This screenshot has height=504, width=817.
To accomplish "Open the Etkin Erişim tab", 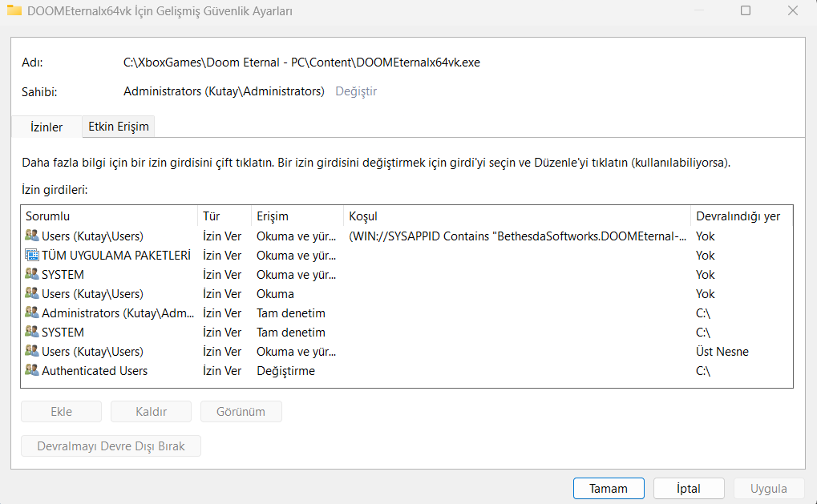I will tap(119, 127).
